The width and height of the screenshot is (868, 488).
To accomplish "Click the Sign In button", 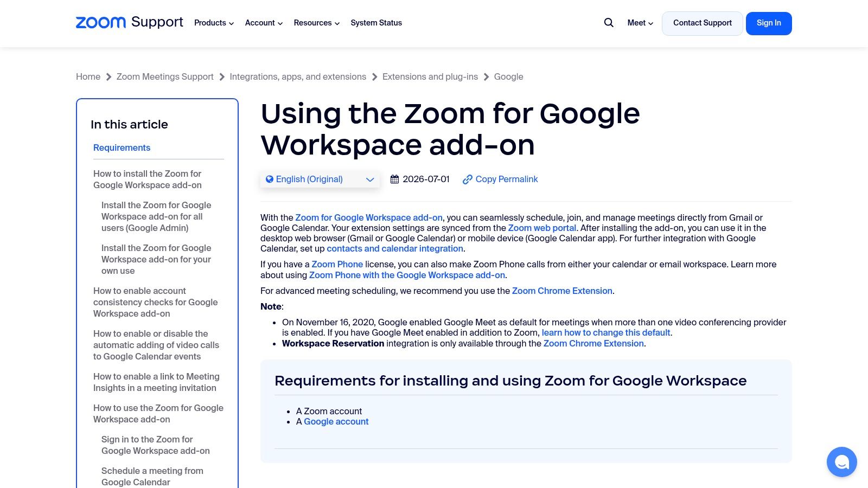I will tap(769, 23).
